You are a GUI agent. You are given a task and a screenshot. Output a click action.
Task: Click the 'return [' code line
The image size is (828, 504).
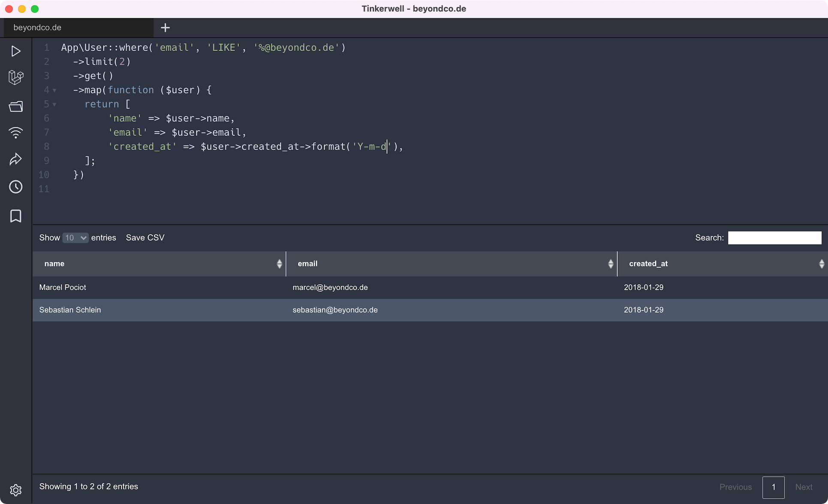(107, 104)
